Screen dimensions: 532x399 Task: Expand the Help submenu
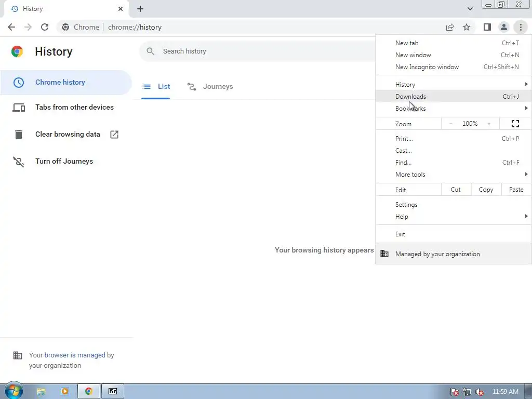point(454,217)
